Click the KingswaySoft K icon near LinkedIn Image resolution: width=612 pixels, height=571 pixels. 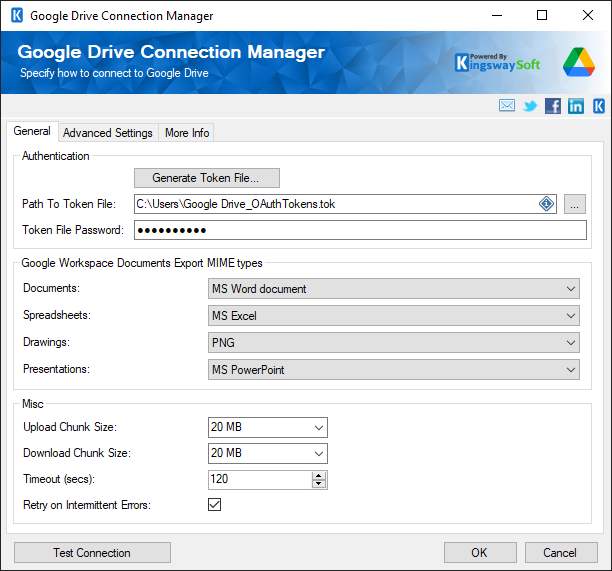coord(599,106)
